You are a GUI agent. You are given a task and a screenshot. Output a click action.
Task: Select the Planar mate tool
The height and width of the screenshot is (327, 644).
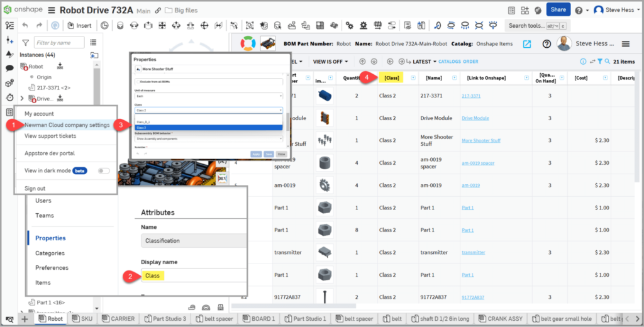(x=162, y=26)
